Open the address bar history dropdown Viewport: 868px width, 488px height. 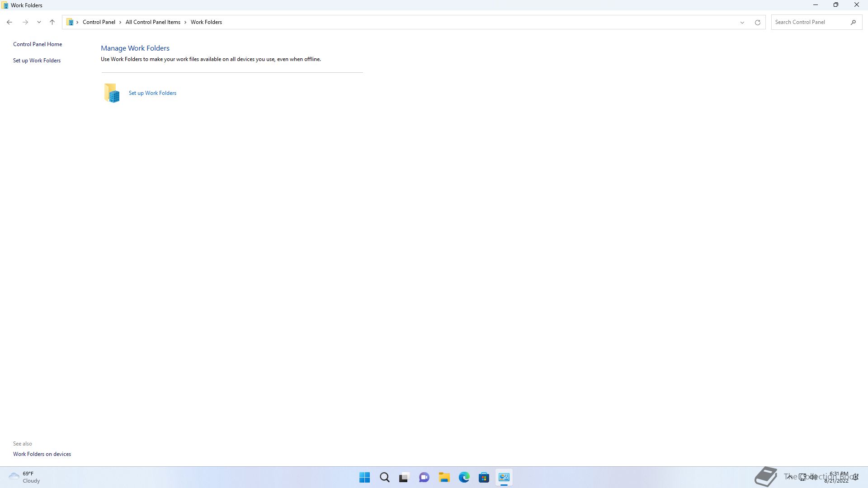coord(742,22)
